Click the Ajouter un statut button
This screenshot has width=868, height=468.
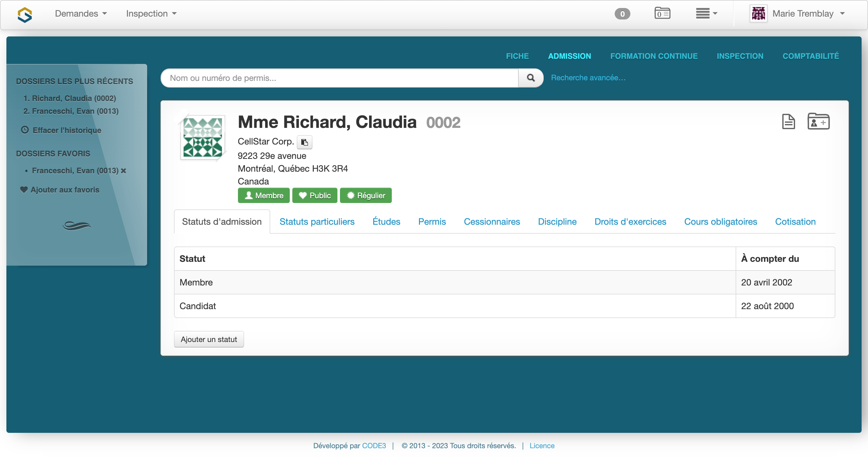click(209, 339)
